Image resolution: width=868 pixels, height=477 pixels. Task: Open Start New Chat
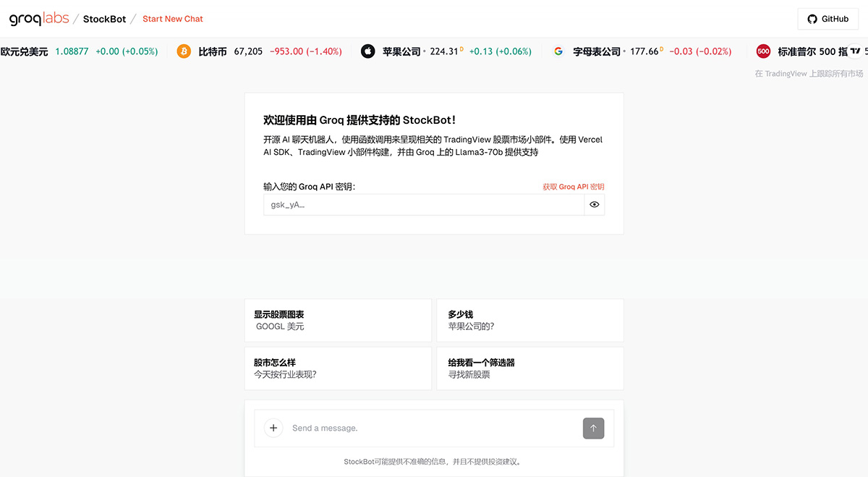pos(173,19)
